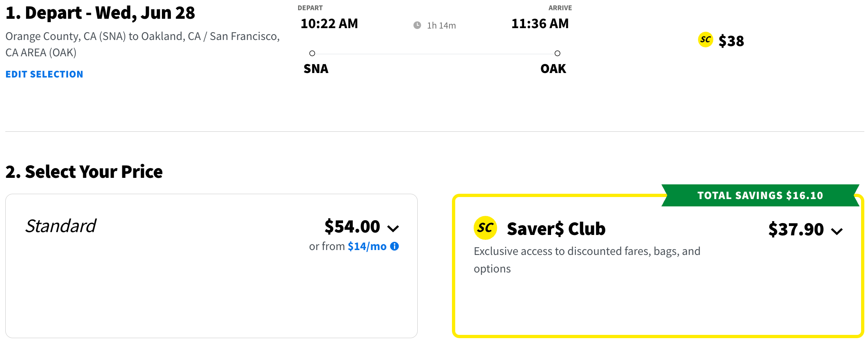Click the SNA departure point marker

(x=312, y=53)
